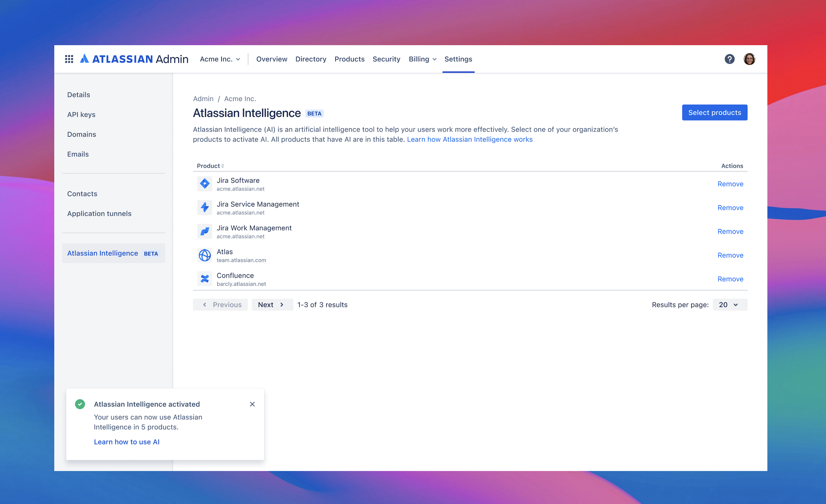Open the Security tab
The width and height of the screenshot is (826, 504).
point(386,59)
